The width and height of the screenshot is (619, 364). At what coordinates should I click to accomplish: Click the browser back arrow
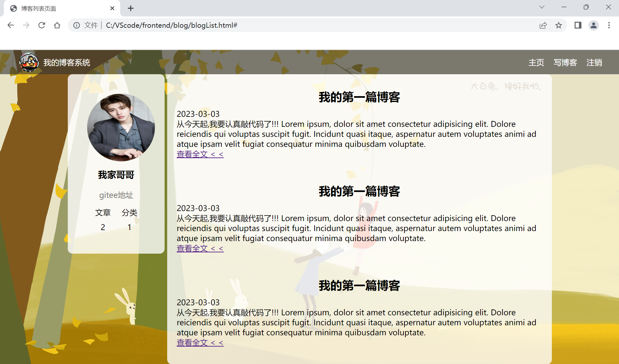(11, 25)
